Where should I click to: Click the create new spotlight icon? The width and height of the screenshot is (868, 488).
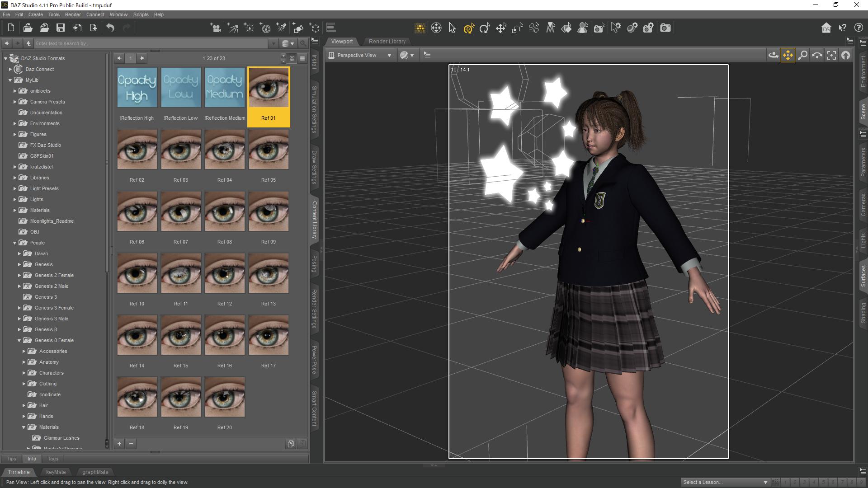(x=281, y=28)
